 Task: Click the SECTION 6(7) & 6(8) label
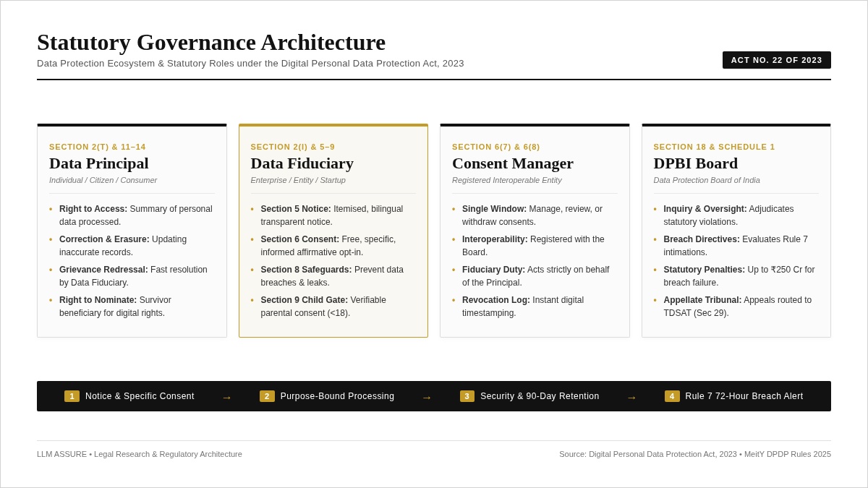(496, 147)
